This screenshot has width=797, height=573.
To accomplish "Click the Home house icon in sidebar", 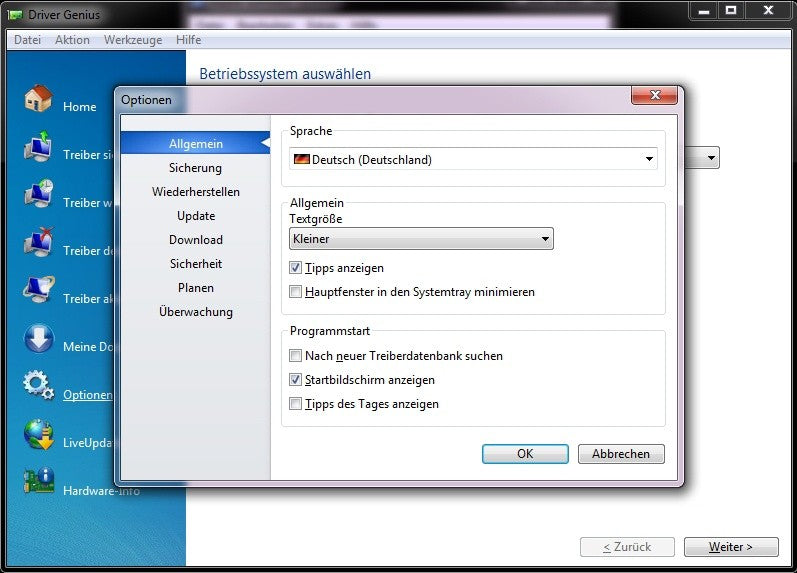I will [39, 99].
